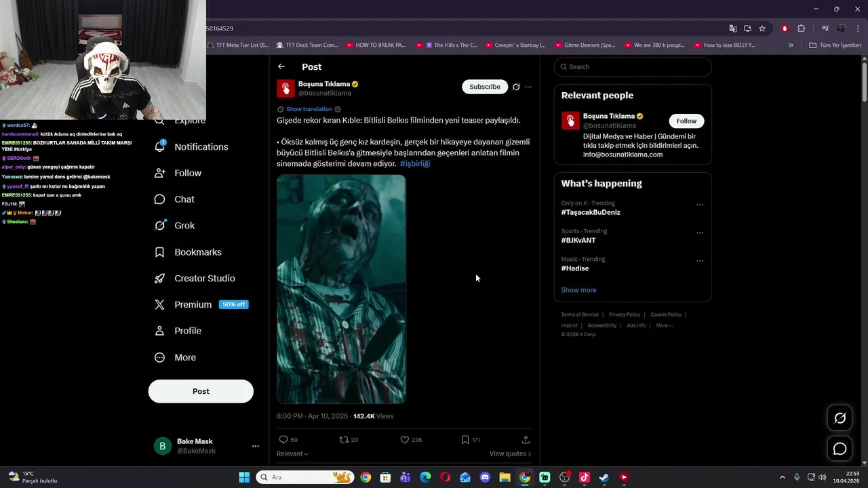Go to Profile page

pyautogui.click(x=178, y=331)
